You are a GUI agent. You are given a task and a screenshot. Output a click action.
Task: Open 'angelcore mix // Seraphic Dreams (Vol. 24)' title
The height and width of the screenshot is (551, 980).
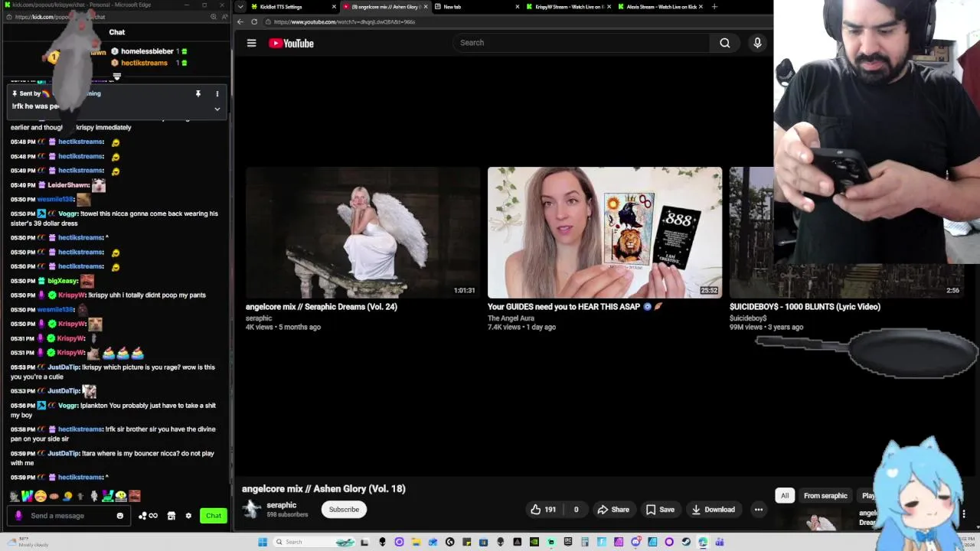pos(321,307)
